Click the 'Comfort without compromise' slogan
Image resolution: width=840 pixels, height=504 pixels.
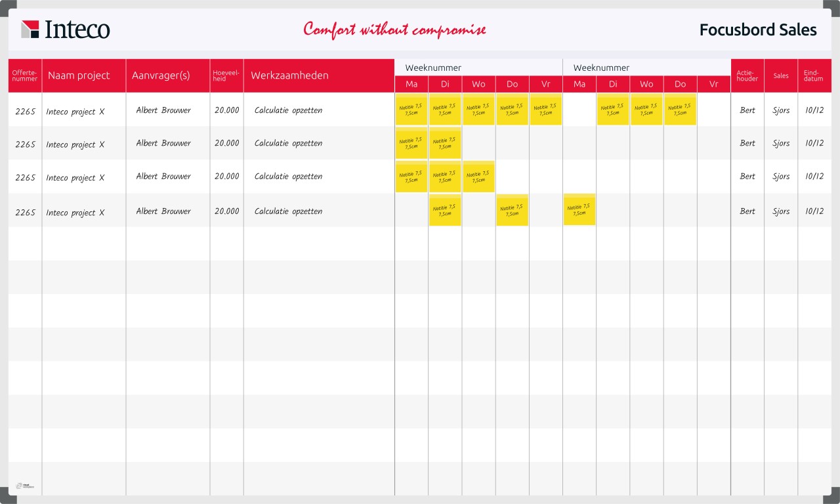(x=394, y=30)
